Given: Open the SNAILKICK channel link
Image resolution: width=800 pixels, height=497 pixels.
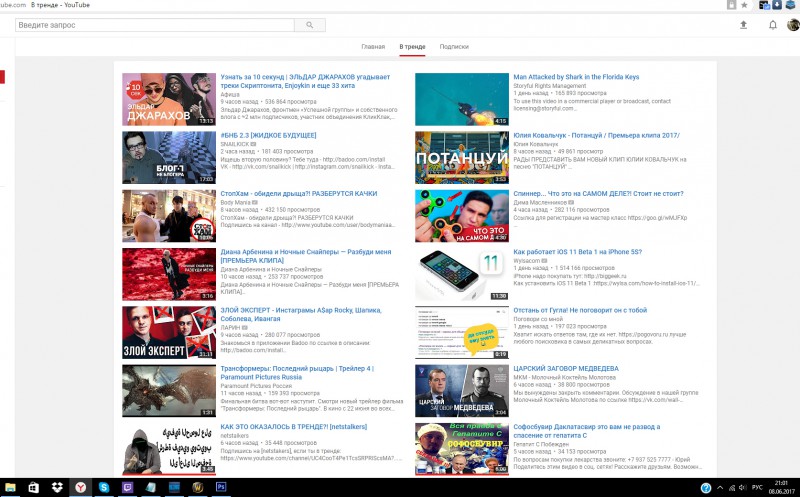Looking at the screenshot, I should [x=235, y=144].
